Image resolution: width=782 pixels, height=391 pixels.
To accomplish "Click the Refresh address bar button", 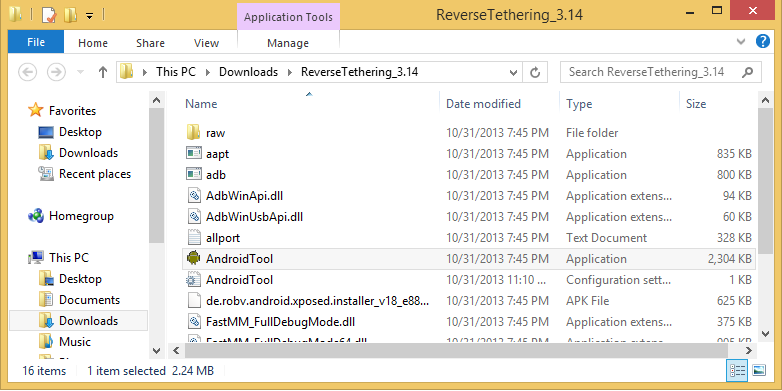I will click(x=535, y=72).
